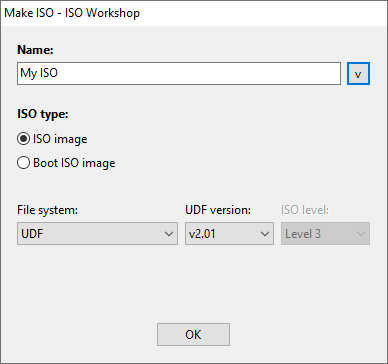Viewport: 388px width, 364px height.
Task: Click the 'Name:' label
Action: pos(35,50)
